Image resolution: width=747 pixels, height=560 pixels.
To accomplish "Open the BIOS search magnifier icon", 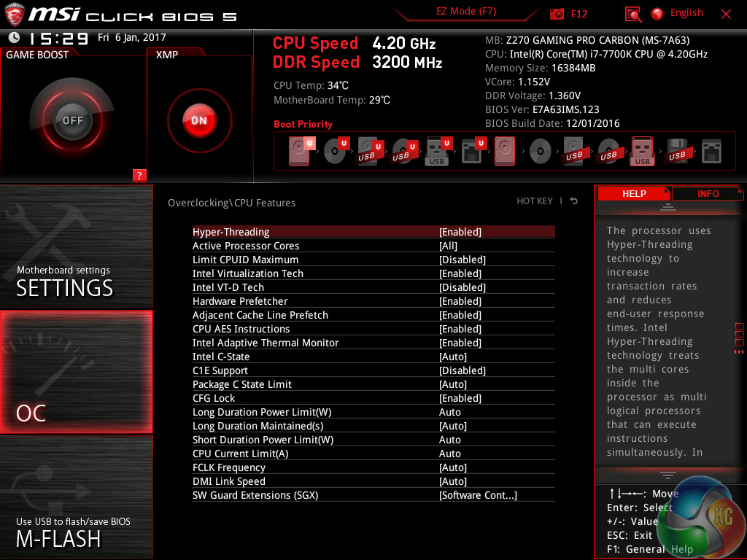I will [x=632, y=14].
